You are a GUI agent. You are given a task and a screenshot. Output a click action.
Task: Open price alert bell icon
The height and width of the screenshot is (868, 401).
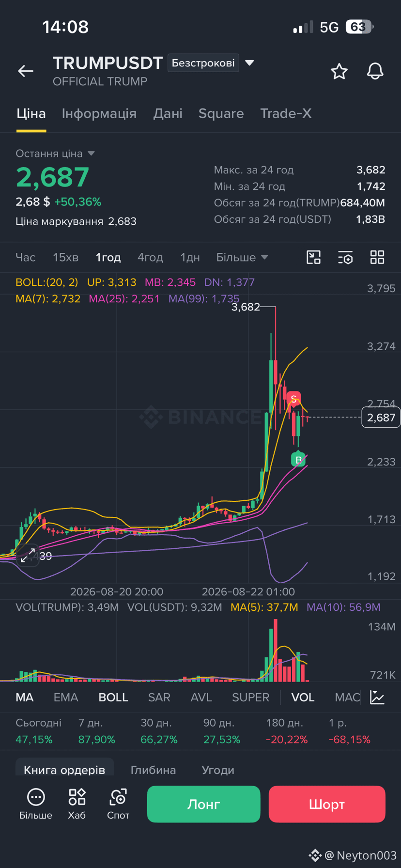tap(375, 72)
